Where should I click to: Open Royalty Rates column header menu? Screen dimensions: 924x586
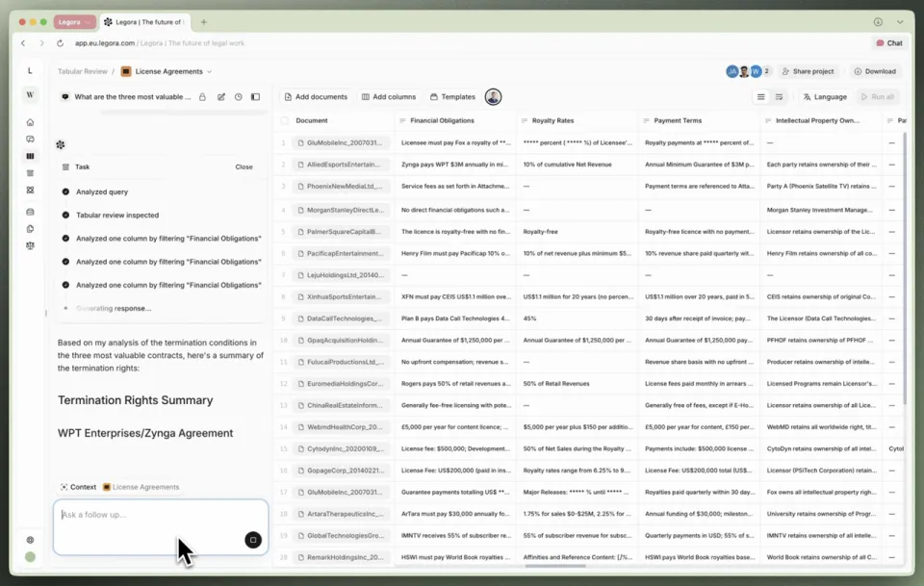tap(525, 120)
